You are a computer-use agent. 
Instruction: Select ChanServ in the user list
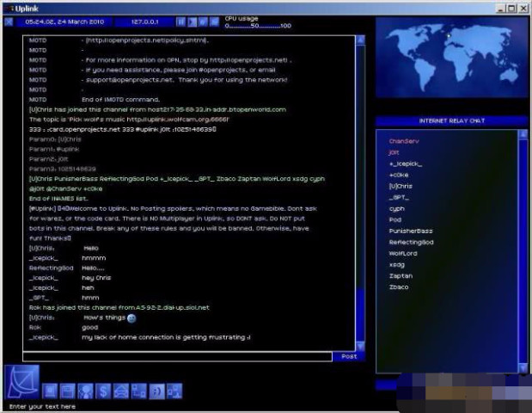coord(403,140)
